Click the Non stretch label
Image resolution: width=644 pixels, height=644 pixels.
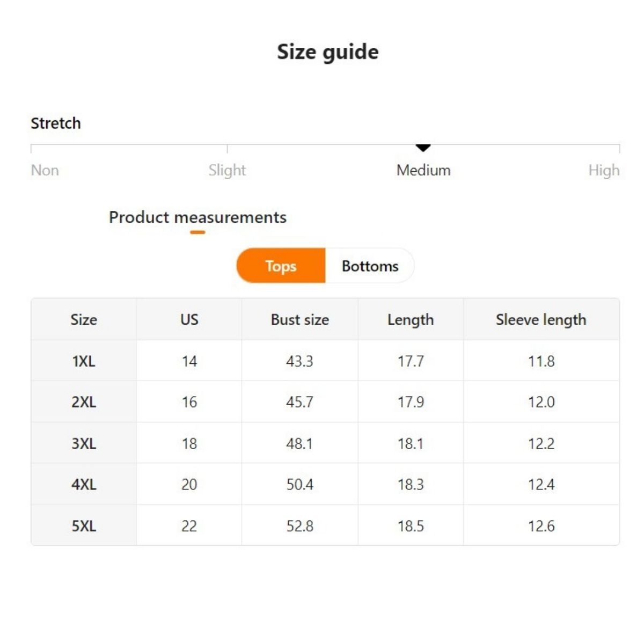pyautogui.click(x=45, y=170)
